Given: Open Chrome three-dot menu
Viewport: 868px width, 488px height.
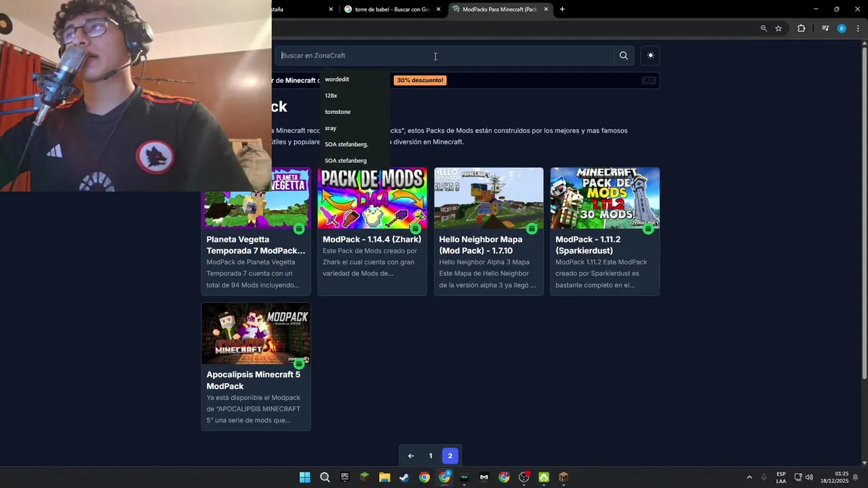Looking at the screenshot, I should [x=858, y=28].
